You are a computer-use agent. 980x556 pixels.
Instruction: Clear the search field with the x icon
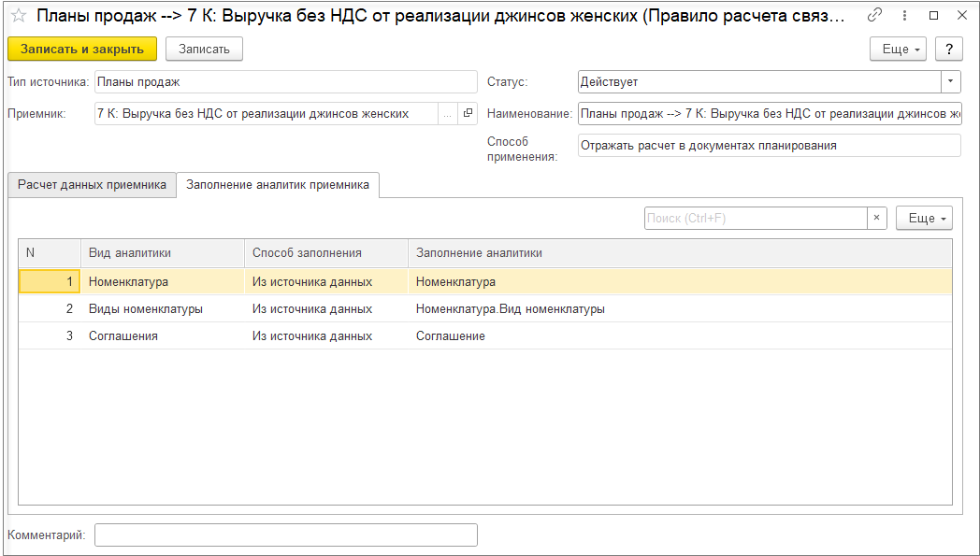(877, 218)
